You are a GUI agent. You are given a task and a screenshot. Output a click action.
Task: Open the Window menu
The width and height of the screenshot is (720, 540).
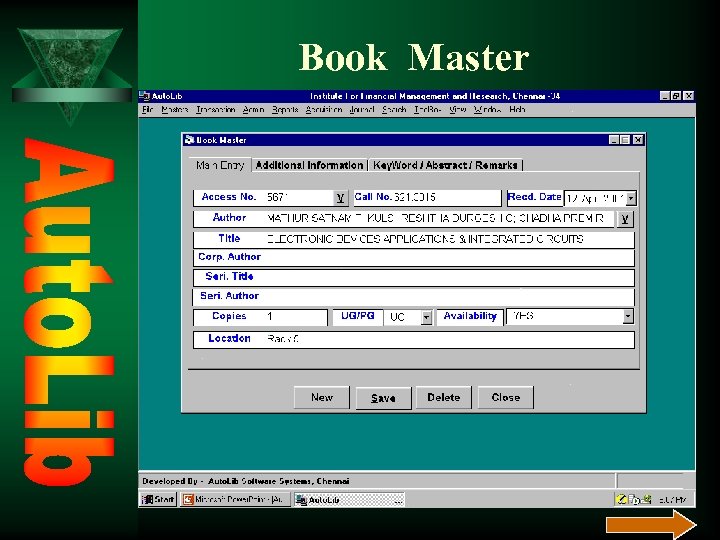click(487, 110)
